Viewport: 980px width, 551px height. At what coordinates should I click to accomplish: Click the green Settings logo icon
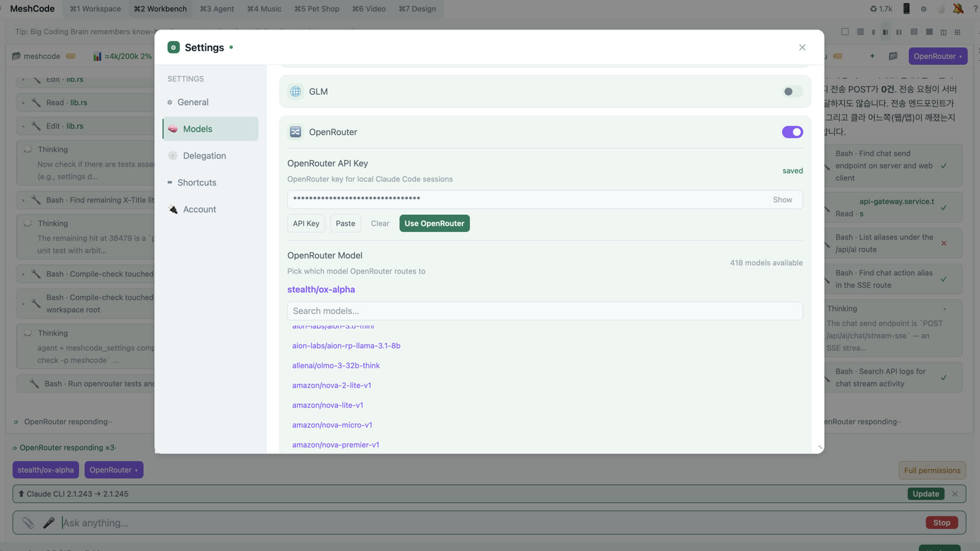(x=174, y=47)
